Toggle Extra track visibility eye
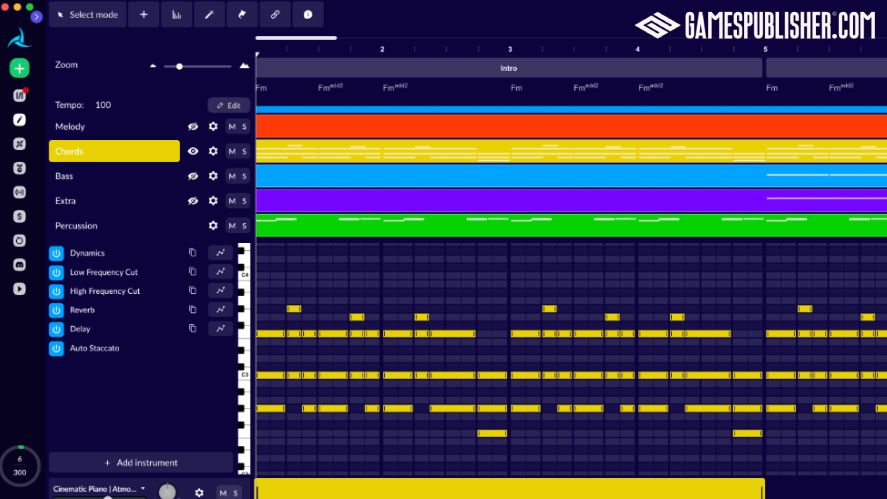This screenshot has height=499, width=887. point(193,201)
